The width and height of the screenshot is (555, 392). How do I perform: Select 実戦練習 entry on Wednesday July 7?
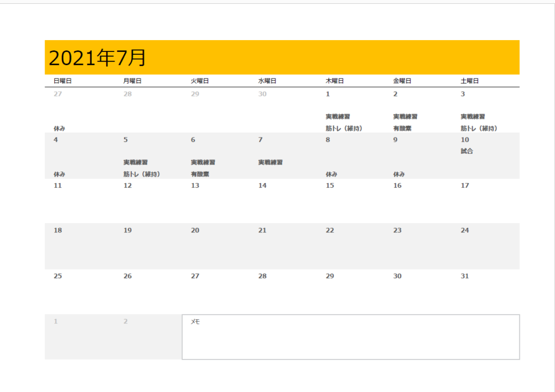point(270,162)
